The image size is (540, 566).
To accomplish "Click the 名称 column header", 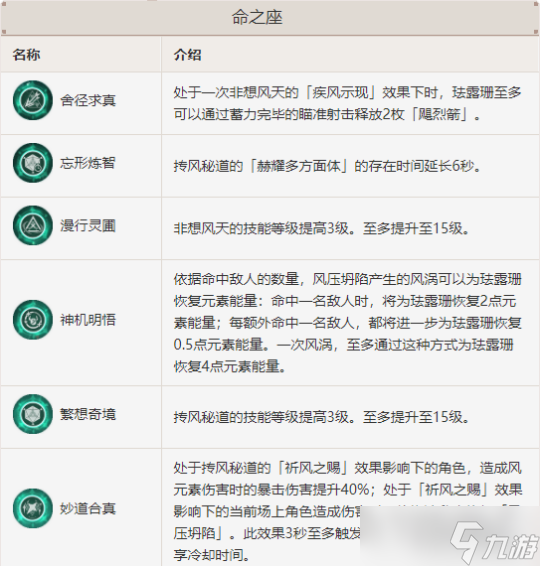I will (x=26, y=55).
